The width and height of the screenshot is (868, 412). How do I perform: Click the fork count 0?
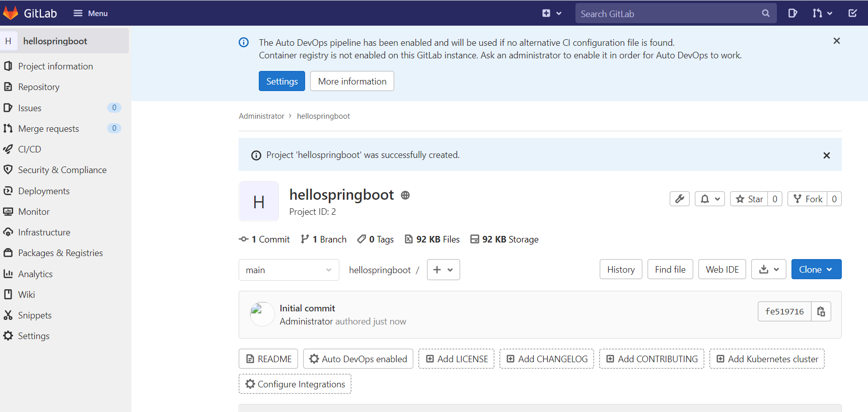(834, 199)
